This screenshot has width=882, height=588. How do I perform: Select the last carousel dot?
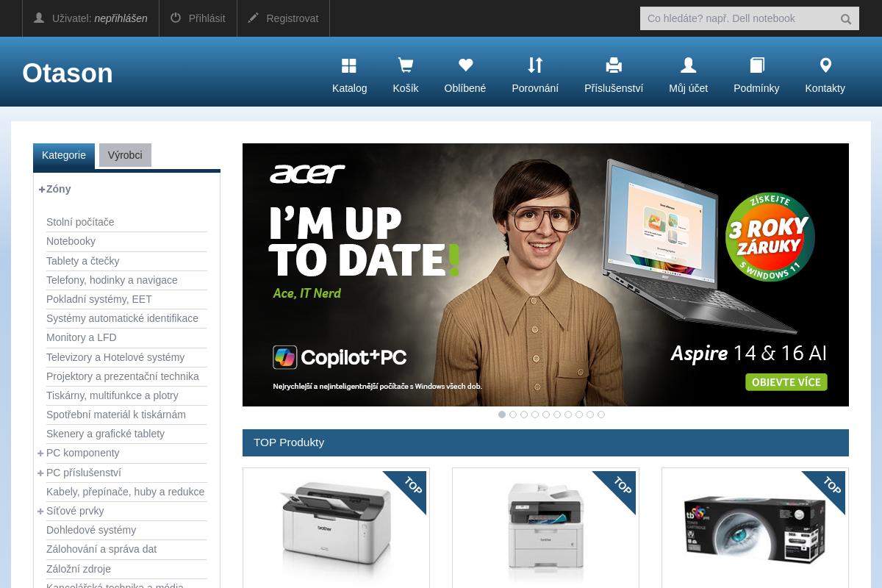(x=601, y=415)
